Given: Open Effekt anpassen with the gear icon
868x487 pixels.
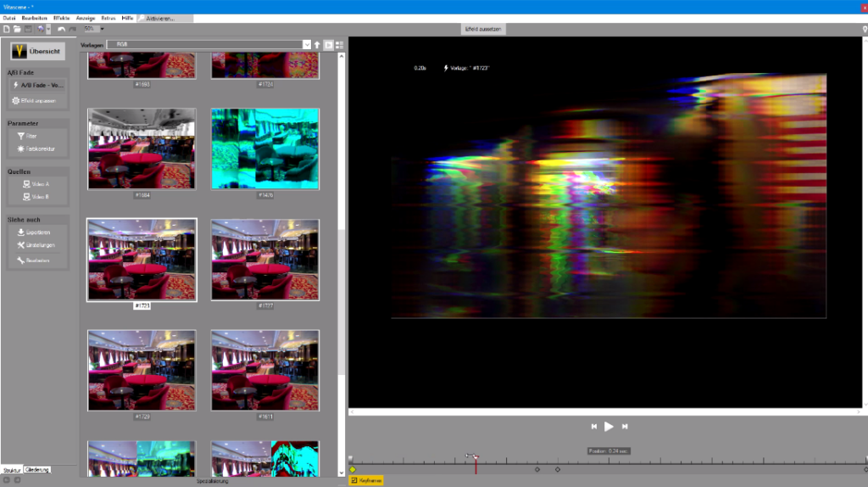Looking at the screenshot, I should tap(34, 101).
